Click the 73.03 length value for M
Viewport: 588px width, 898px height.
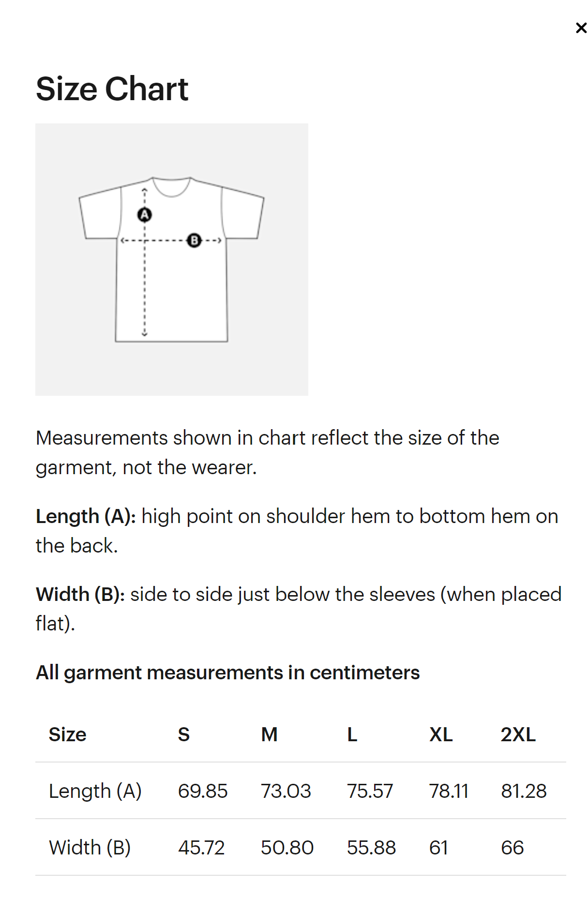(286, 791)
